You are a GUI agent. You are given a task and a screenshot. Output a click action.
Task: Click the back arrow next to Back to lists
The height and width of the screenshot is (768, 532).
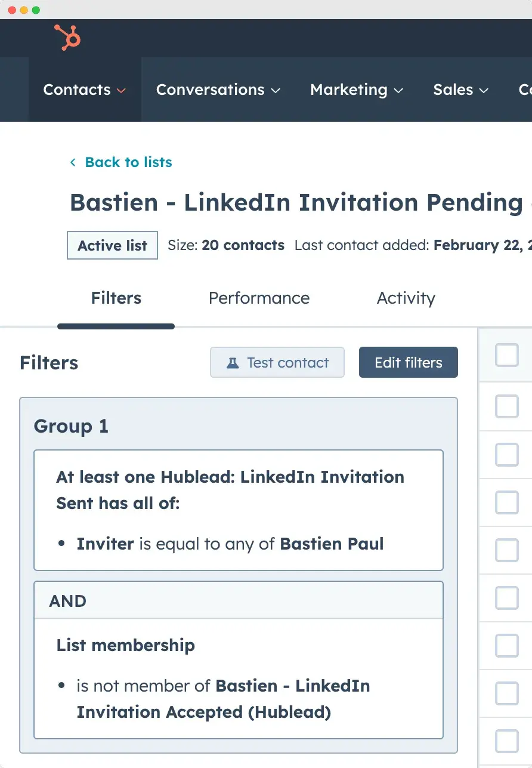click(73, 162)
